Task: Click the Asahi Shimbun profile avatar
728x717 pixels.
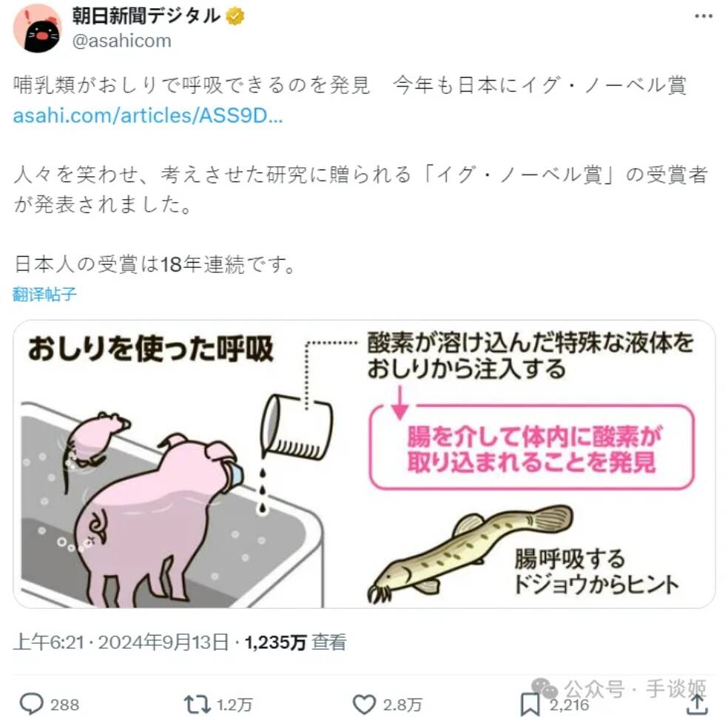Action: 37,29
